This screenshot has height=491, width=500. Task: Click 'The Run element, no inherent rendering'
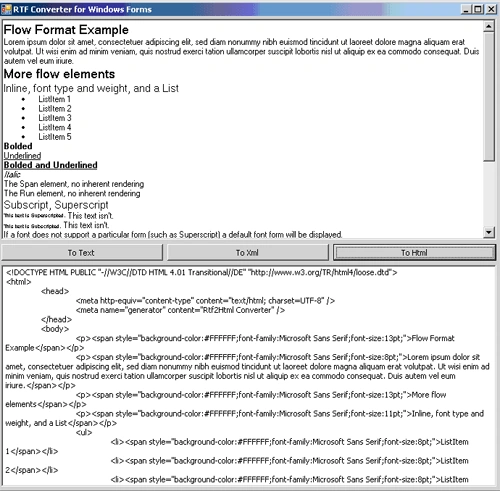[72, 193]
